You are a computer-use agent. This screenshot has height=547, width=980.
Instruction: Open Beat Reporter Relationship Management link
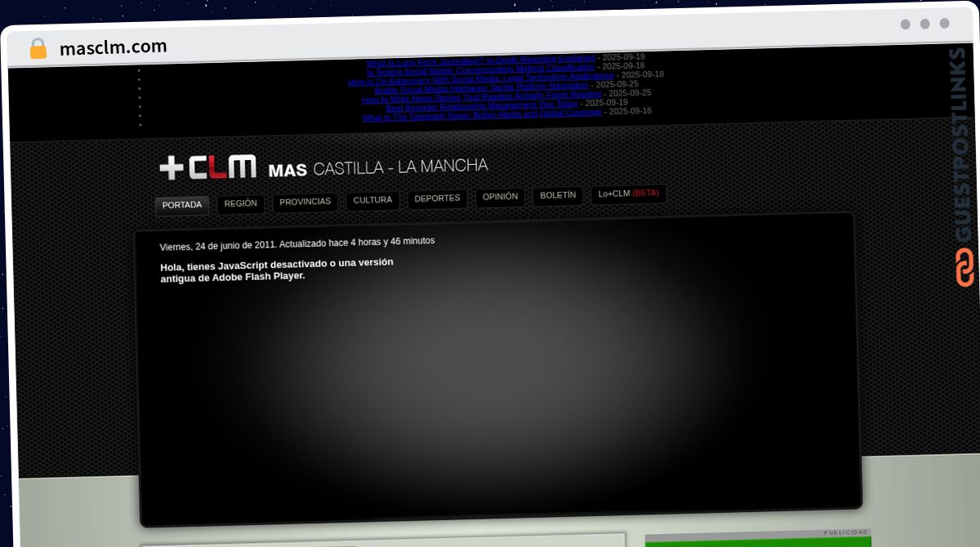482,105
